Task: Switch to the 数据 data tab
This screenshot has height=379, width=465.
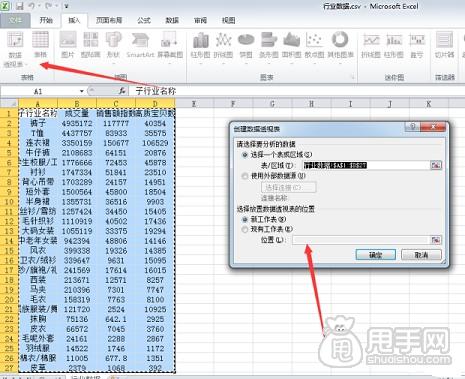Action: tap(172, 20)
